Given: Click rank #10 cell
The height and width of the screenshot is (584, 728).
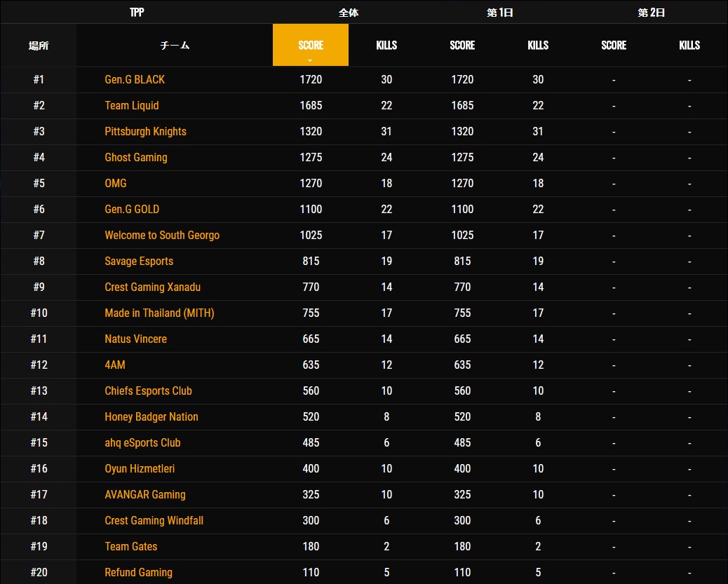Looking at the screenshot, I should coord(39,313).
